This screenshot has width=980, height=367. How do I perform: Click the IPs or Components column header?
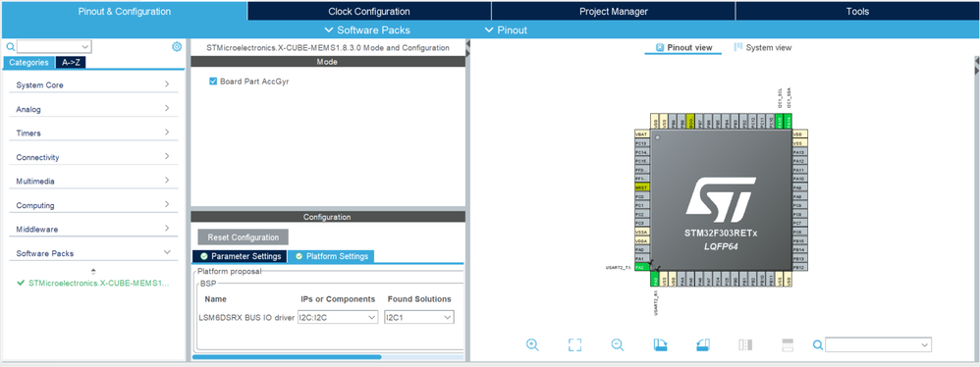pos(338,299)
